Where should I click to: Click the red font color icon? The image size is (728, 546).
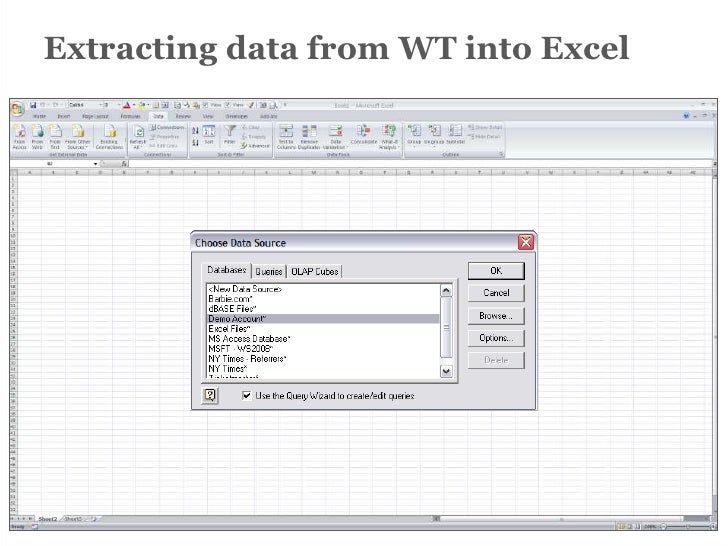point(126,105)
